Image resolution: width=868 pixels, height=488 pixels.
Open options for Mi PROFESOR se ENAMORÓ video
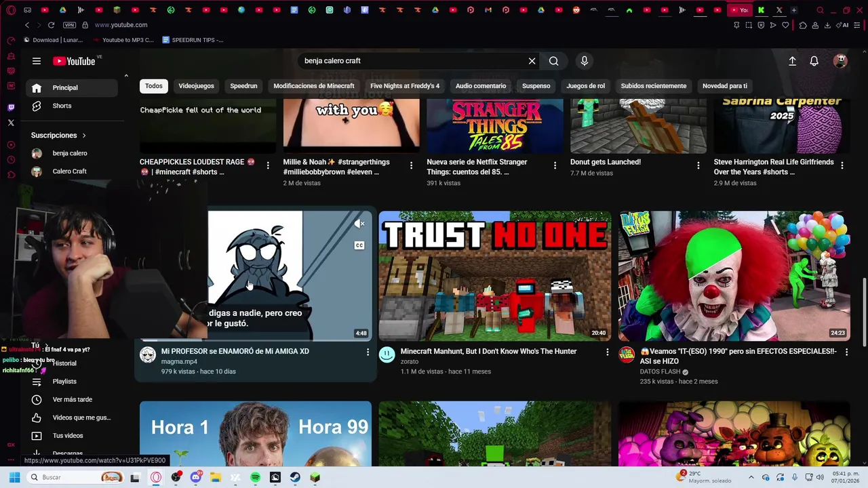[368, 352]
